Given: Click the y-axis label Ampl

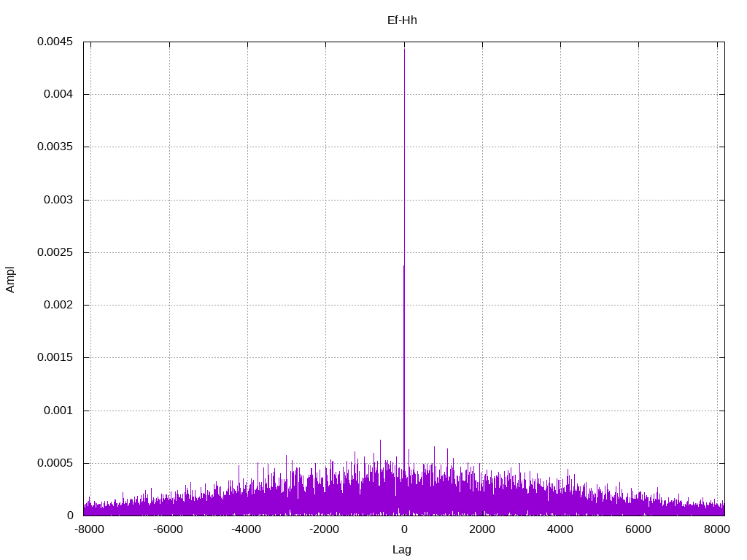Looking at the screenshot, I should click(x=10, y=279).
